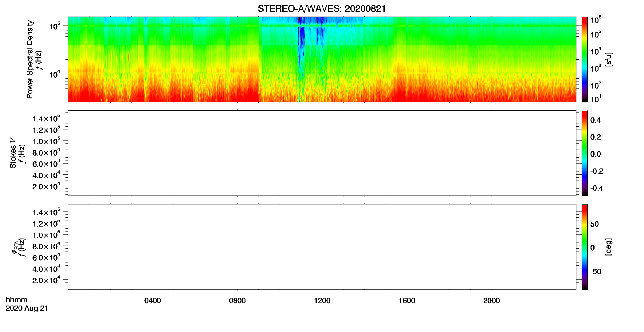The width and height of the screenshot is (644, 332).
Task: Click the 0400 time tick label
Action: coord(153,301)
